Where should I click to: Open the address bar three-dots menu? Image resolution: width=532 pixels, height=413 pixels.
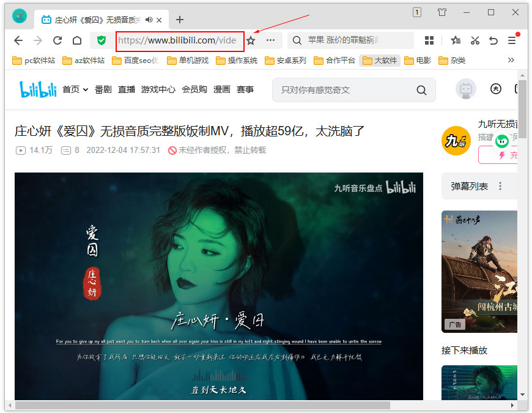tap(270, 40)
